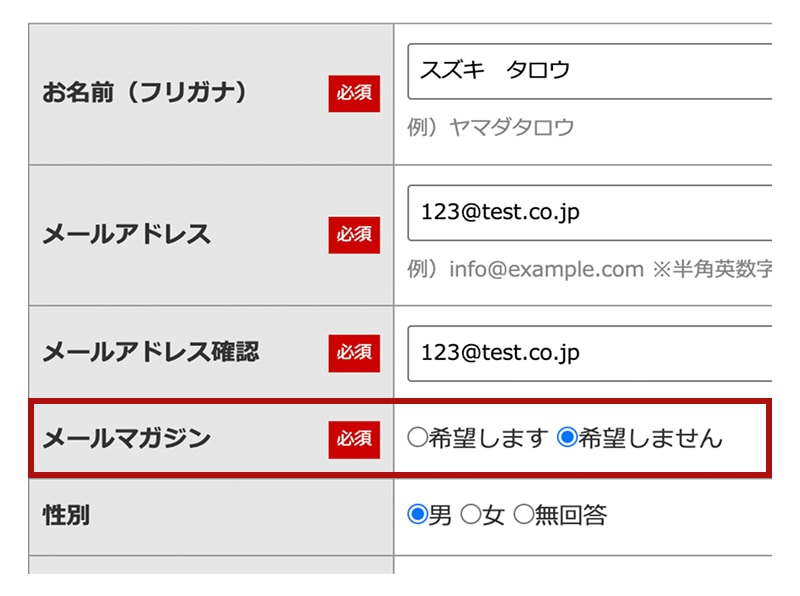Click the メールマガジン label
This screenshot has height=596, width=800.
pos(127,437)
